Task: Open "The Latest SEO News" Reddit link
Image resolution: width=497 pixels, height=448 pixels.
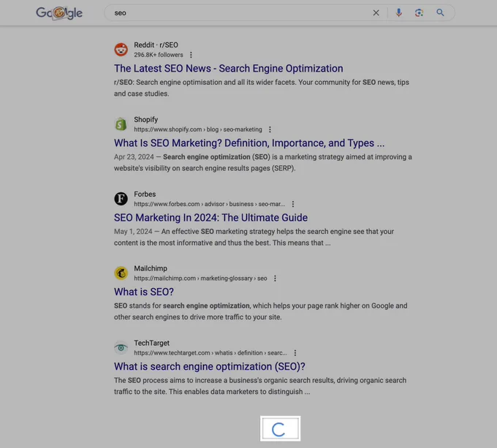Action: 228,69
